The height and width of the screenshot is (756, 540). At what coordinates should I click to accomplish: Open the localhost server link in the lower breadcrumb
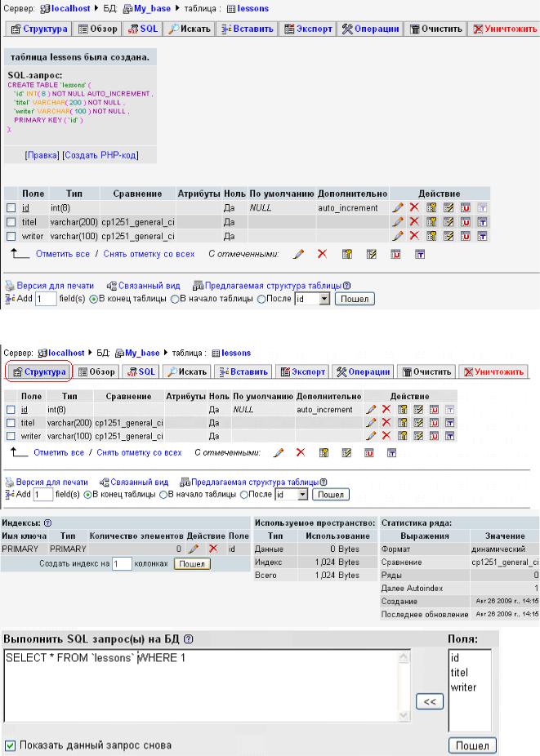point(67,353)
